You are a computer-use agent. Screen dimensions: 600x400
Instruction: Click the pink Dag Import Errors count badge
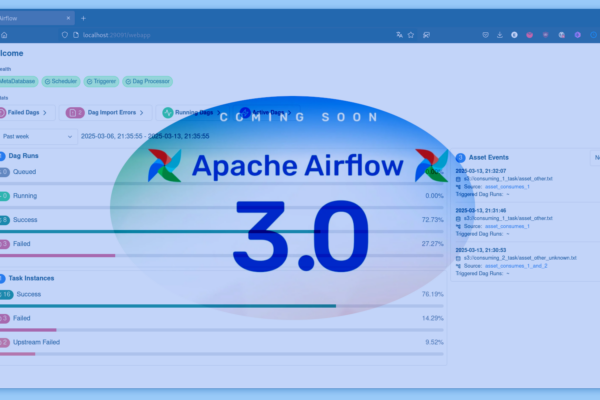coord(75,113)
